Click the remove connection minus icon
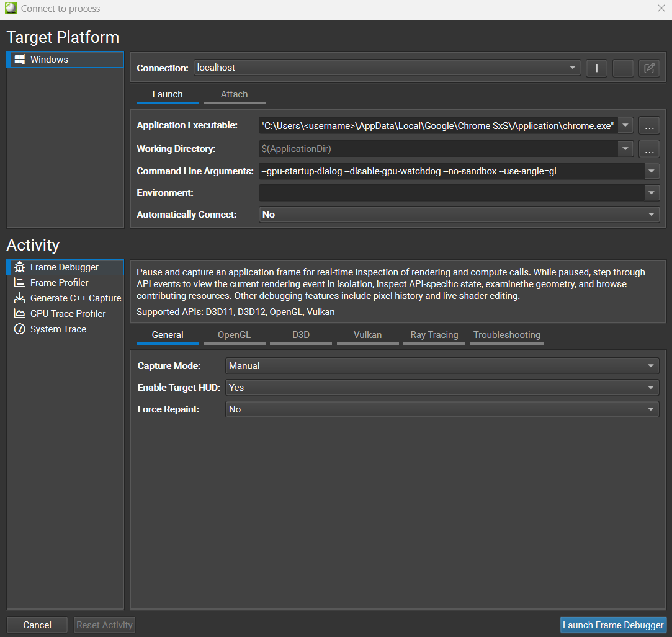 tap(623, 68)
